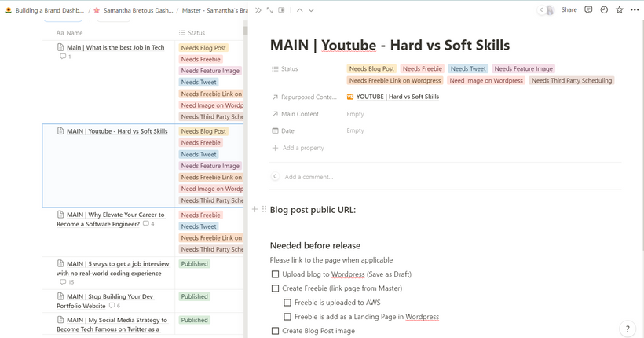The image size is (644, 338).
Task: Click the Share button
Action: tap(569, 10)
